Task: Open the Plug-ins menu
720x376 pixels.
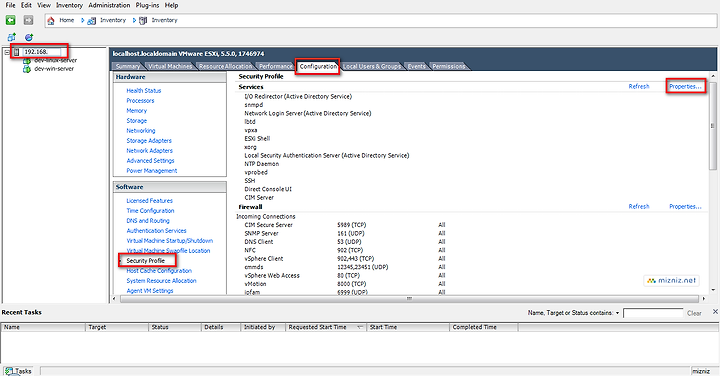Action: tap(147, 5)
